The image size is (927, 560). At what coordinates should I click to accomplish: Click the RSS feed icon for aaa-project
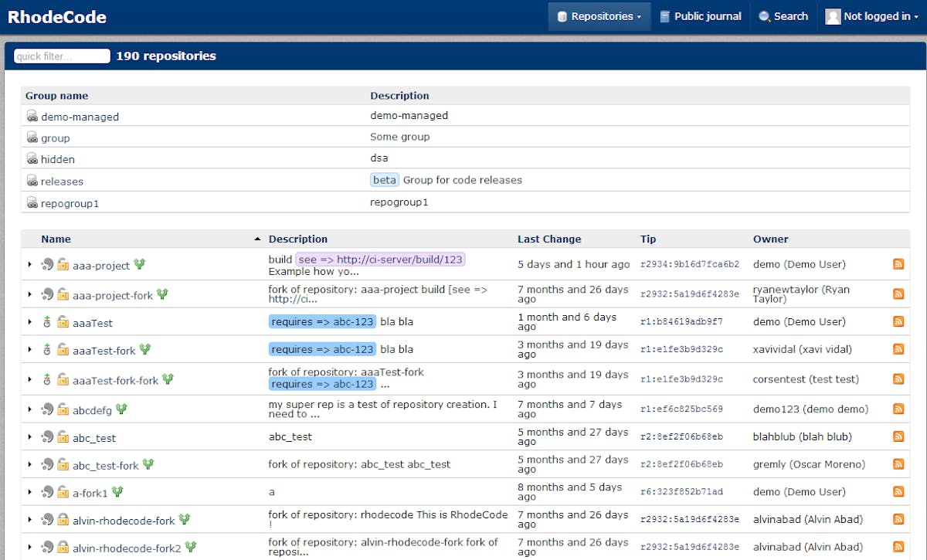pos(898,263)
